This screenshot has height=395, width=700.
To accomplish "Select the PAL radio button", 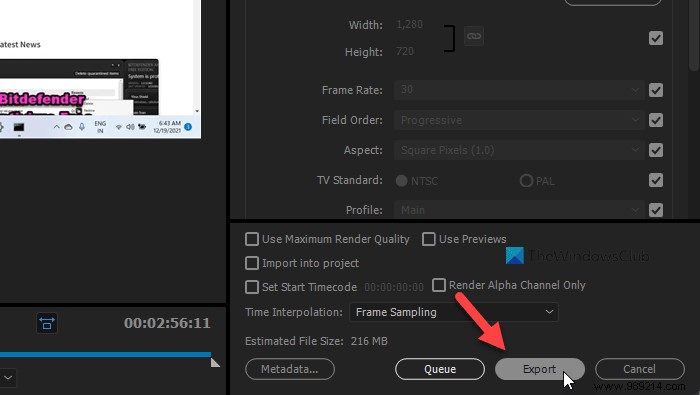I will pos(526,181).
